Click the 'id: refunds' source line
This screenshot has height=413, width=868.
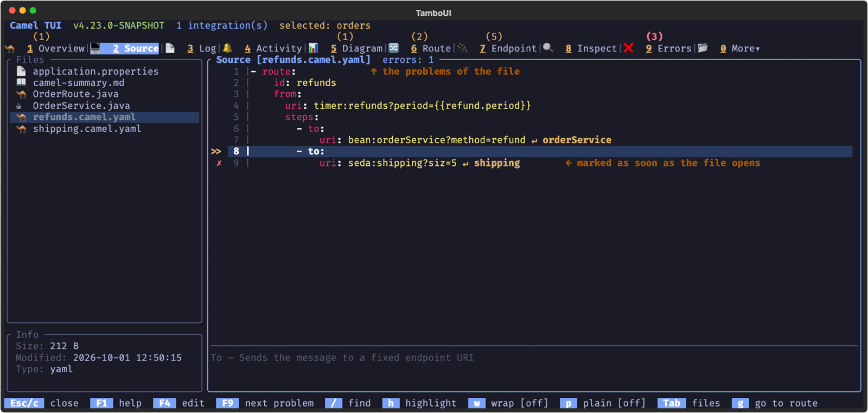[305, 83]
